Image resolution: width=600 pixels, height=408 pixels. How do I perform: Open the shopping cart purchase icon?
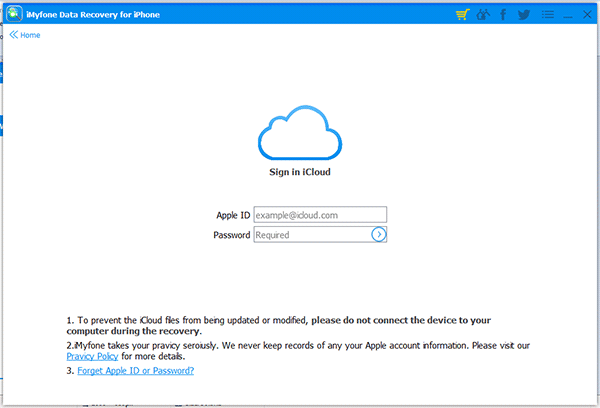point(463,15)
